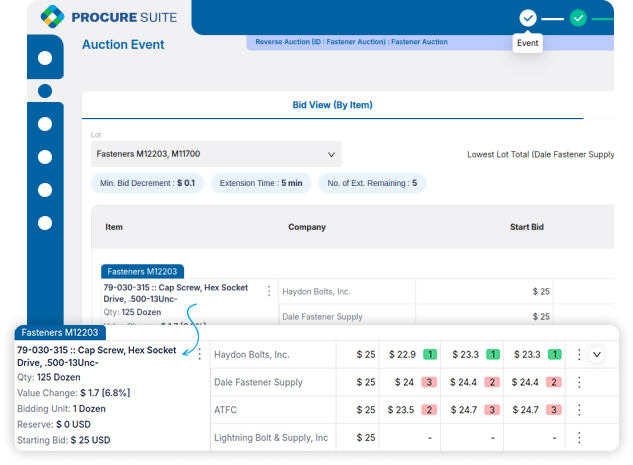Open kebab menu for ATFC row
Viewport: 633px width, 465px height.
(579, 410)
